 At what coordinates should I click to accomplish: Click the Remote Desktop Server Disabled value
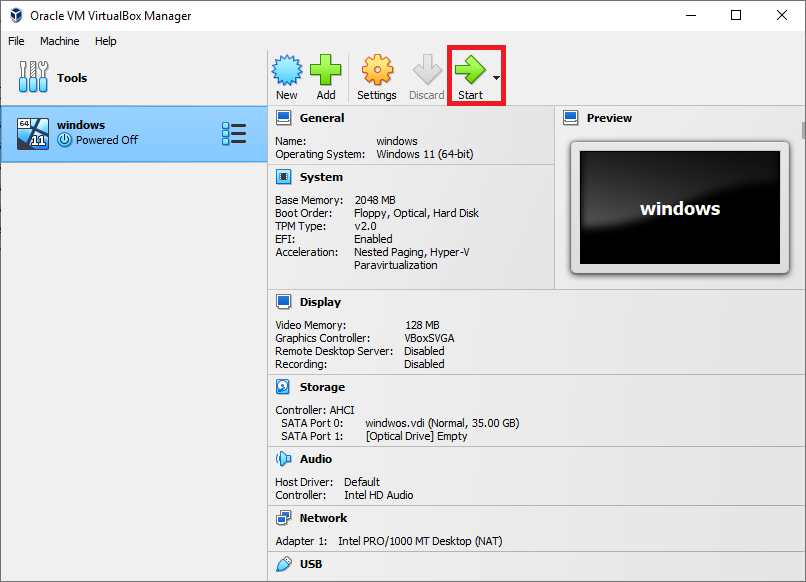[424, 351]
